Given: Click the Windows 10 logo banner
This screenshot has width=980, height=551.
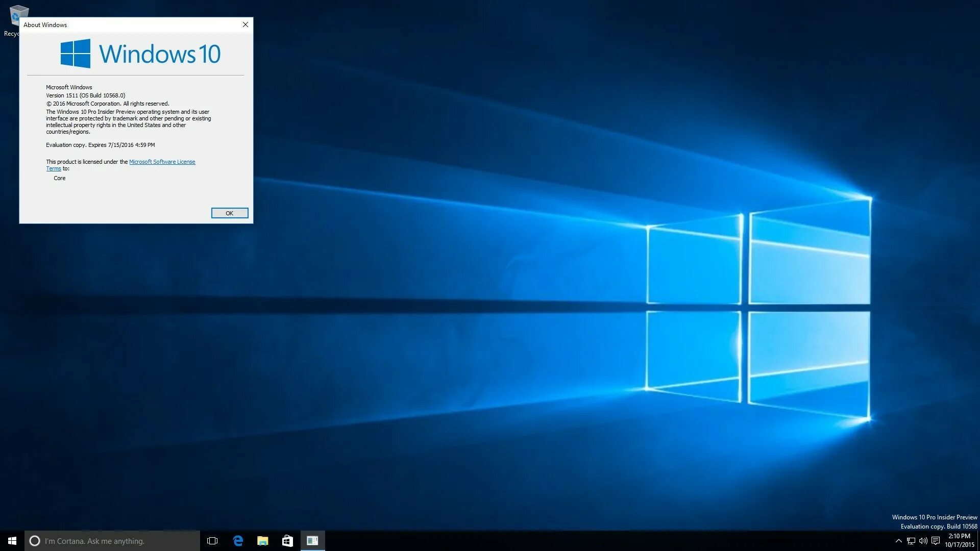Looking at the screenshot, I should coord(140,54).
